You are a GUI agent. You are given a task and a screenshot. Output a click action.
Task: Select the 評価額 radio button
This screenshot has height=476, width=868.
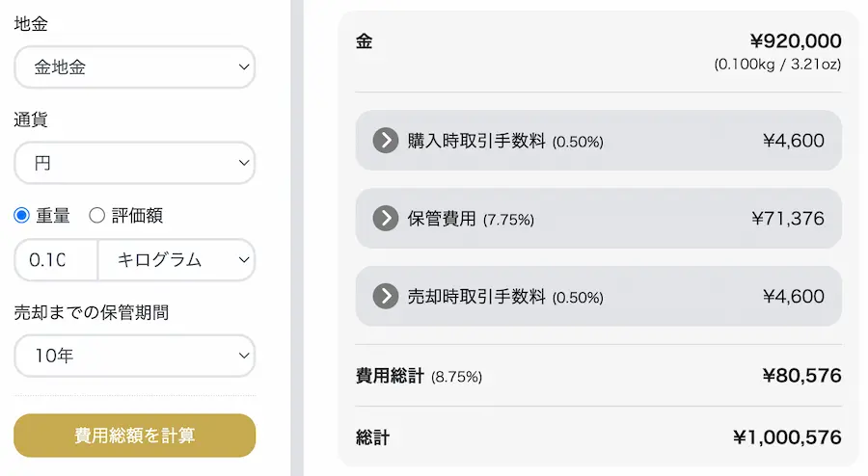[x=96, y=215]
